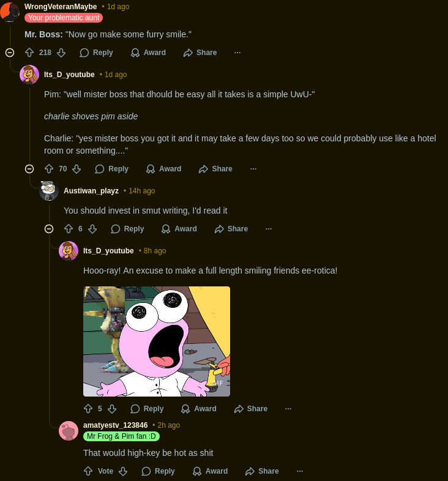This screenshot has width=448, height=481.
Task: Downvote the comment with 218 votes
Action: [61, 53]
